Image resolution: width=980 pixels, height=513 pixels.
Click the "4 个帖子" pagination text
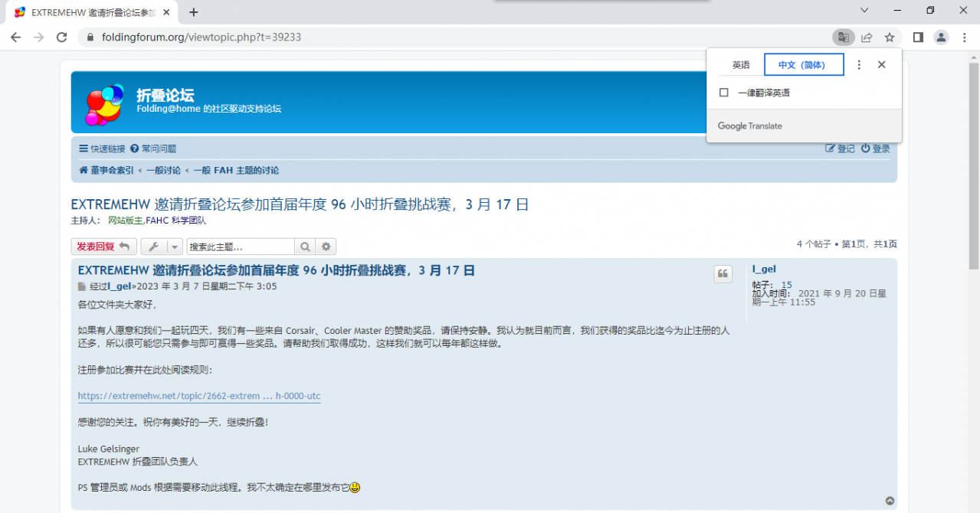814,244
